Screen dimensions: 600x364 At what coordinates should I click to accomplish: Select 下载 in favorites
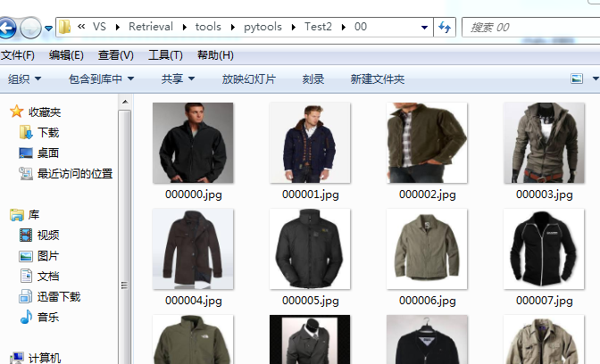[48, 133]
